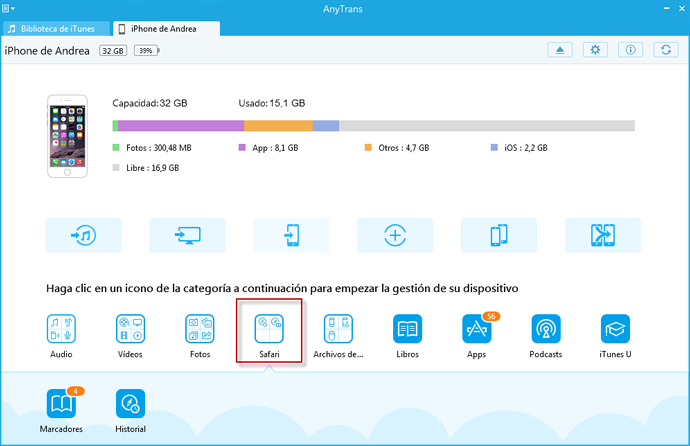Close the AnyTrans window
The image size is (690, 446).
(682, 8)
